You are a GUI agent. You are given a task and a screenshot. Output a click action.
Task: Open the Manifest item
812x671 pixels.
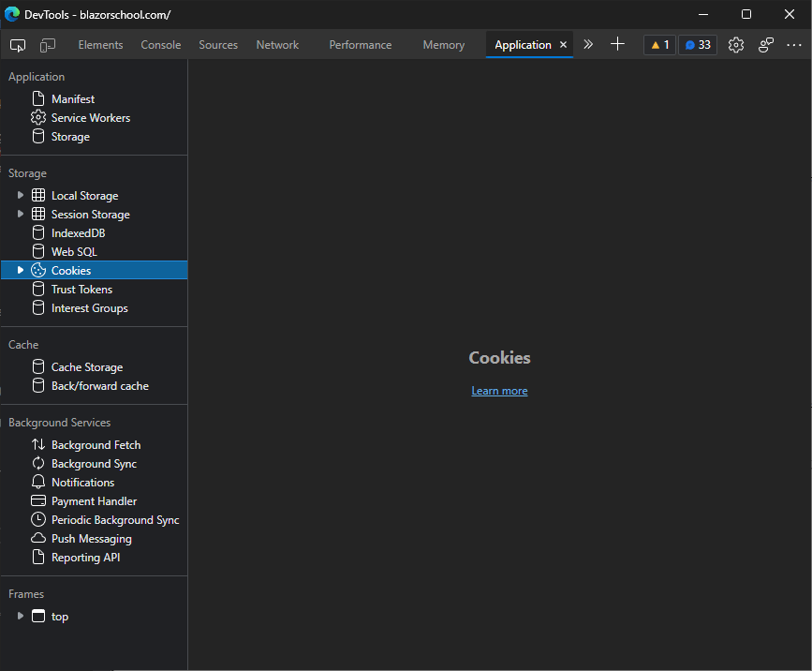72,99
